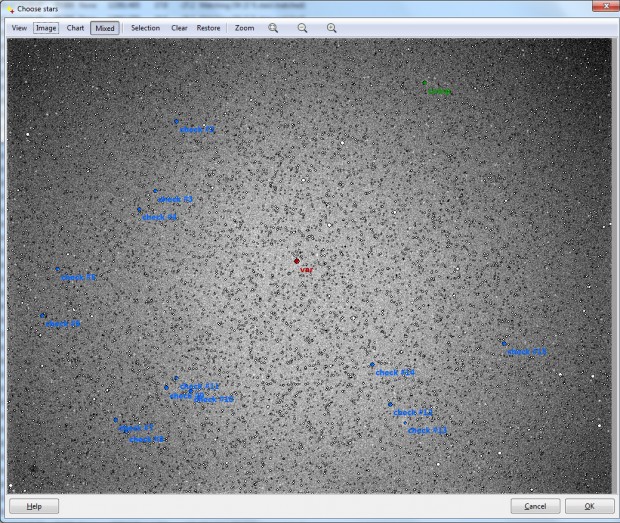The height and width of the screenshot is (523, 620).
Task: Clear the current star selection
Action: pos(179,28)
